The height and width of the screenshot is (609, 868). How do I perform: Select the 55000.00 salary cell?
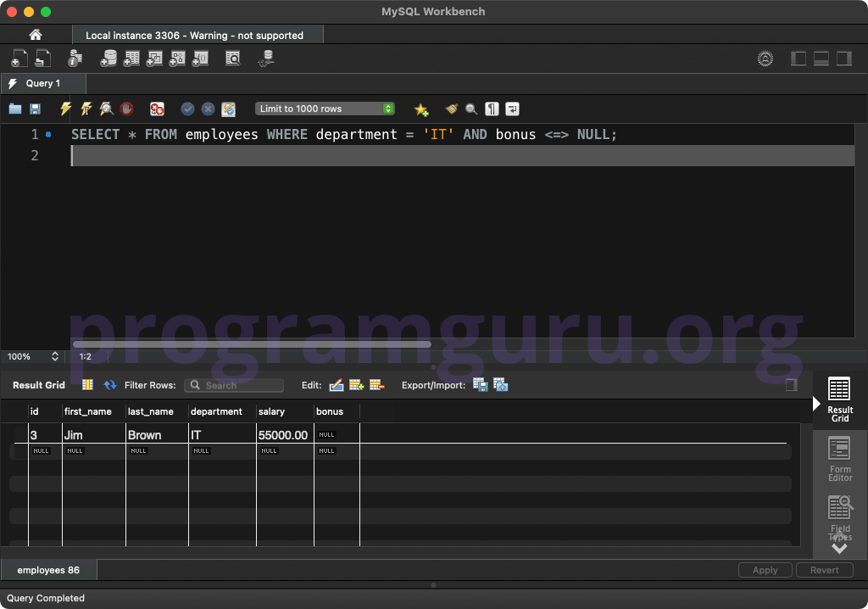pos(285,435)
